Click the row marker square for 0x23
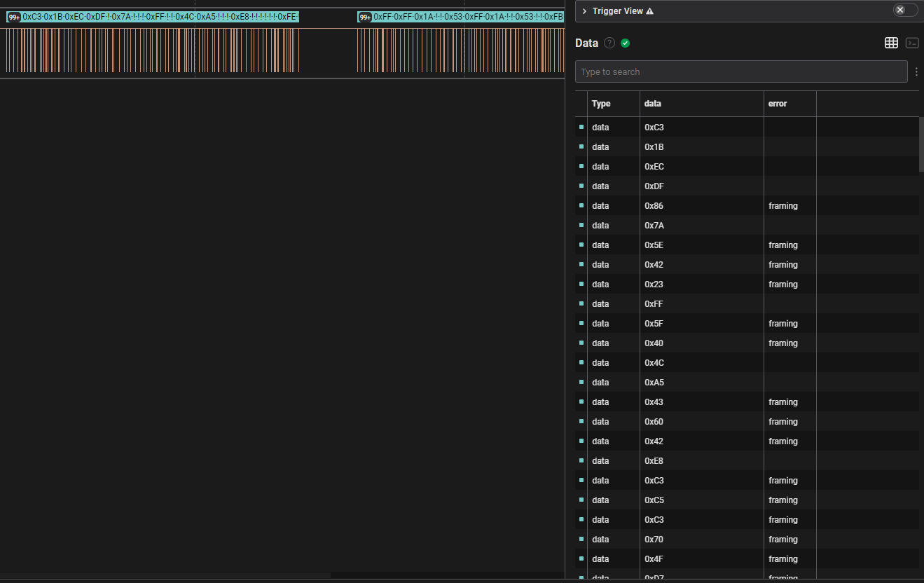Image resolution: width=924 pixels, height=583 pixels. pyautogui.click(x=581, y=284)
